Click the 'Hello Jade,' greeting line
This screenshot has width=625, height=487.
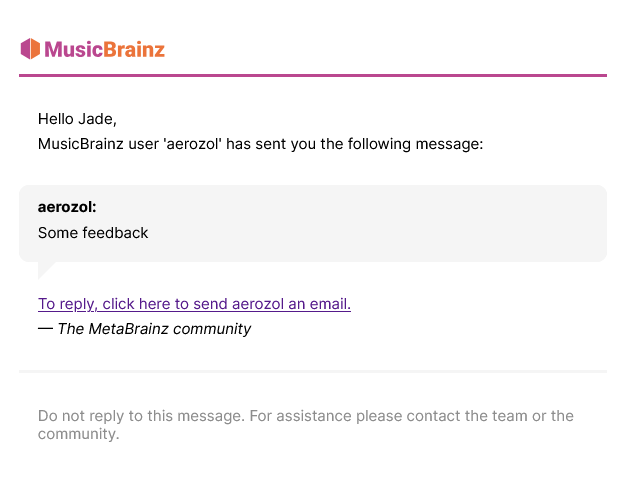77,119
